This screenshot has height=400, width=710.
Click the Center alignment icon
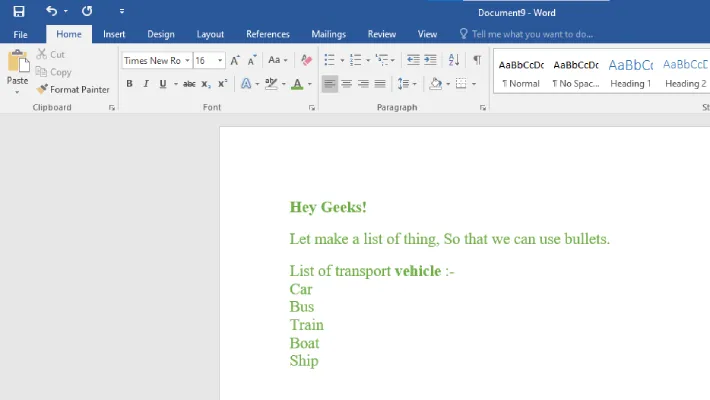tap(347, 84)
